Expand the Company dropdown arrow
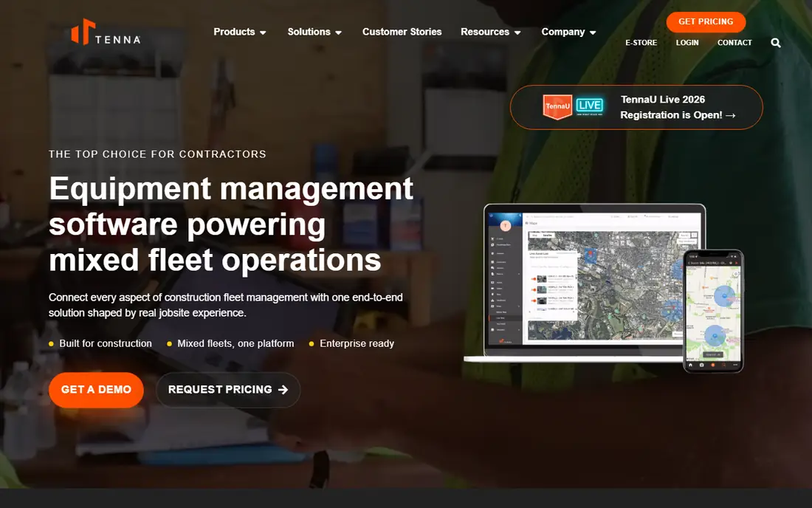812x508 pixels. (x=593, y=32)
